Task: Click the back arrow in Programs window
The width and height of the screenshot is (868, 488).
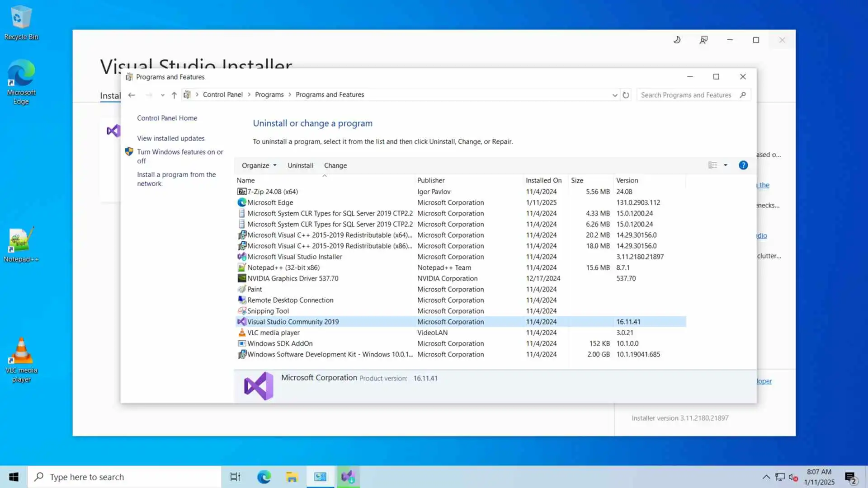Action: 132,95
